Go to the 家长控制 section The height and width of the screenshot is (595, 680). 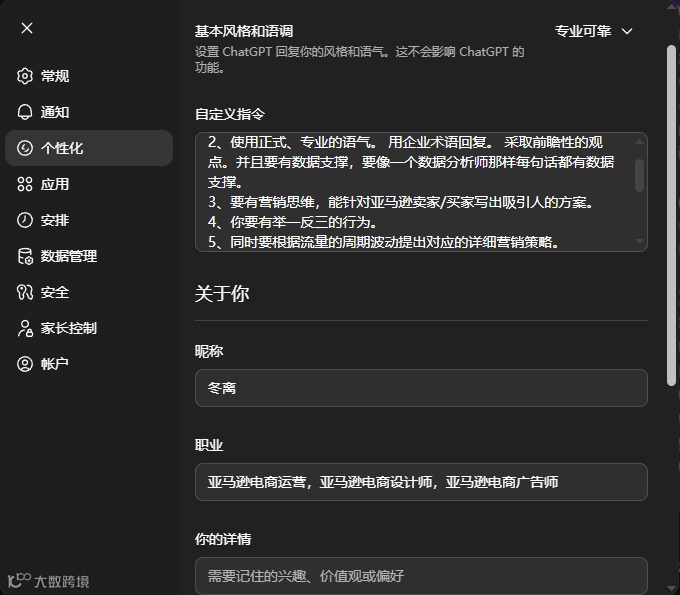[x=89, y=328]
